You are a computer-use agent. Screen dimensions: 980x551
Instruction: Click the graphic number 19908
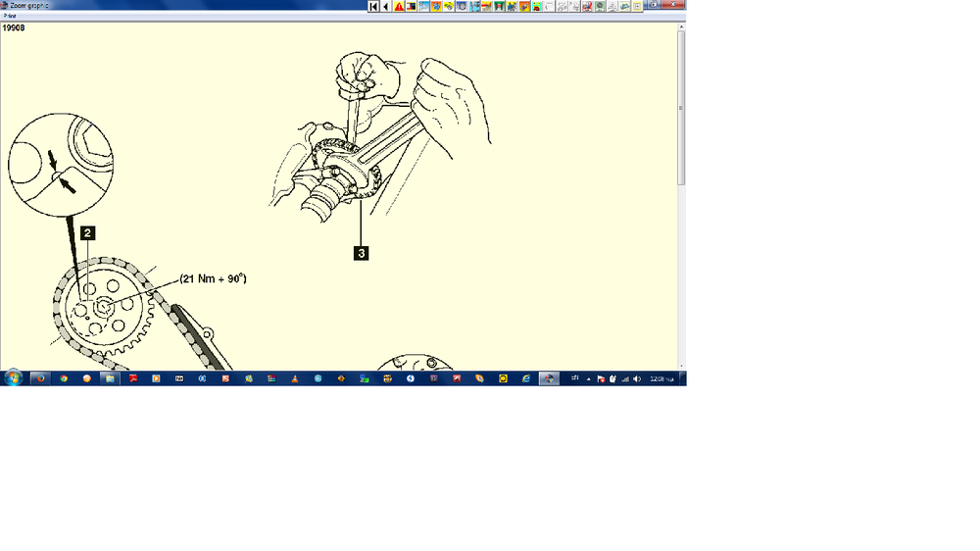coord(13,27)
